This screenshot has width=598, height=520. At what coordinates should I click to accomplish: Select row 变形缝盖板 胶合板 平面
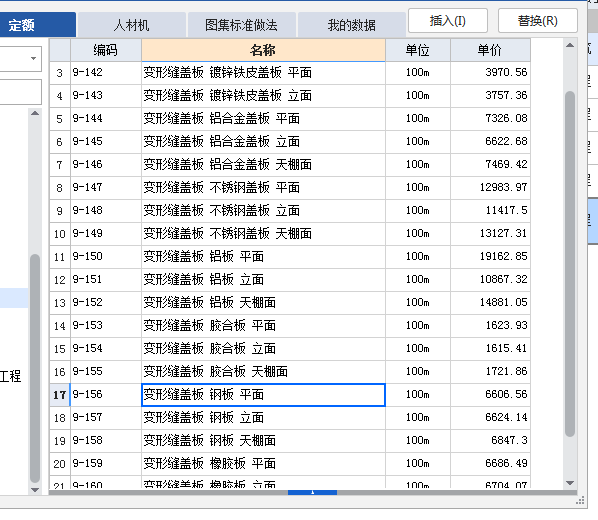tap(290, 325)
